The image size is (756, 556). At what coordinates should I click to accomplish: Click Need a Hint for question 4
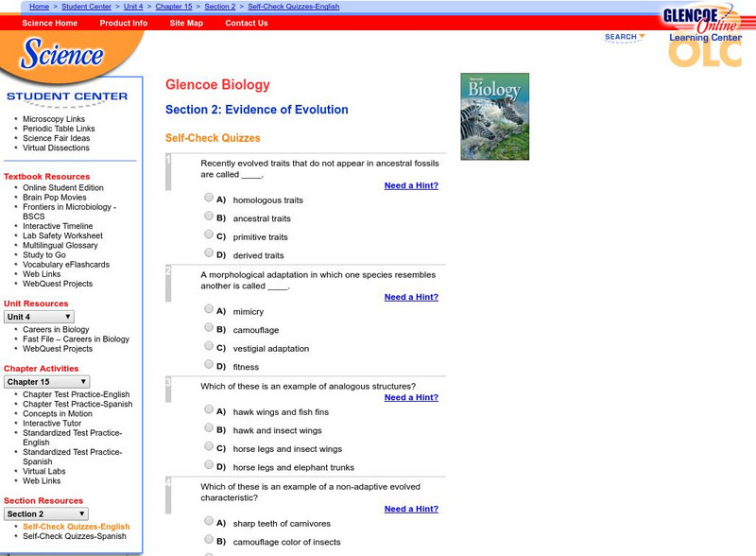[x=411, y=509]
